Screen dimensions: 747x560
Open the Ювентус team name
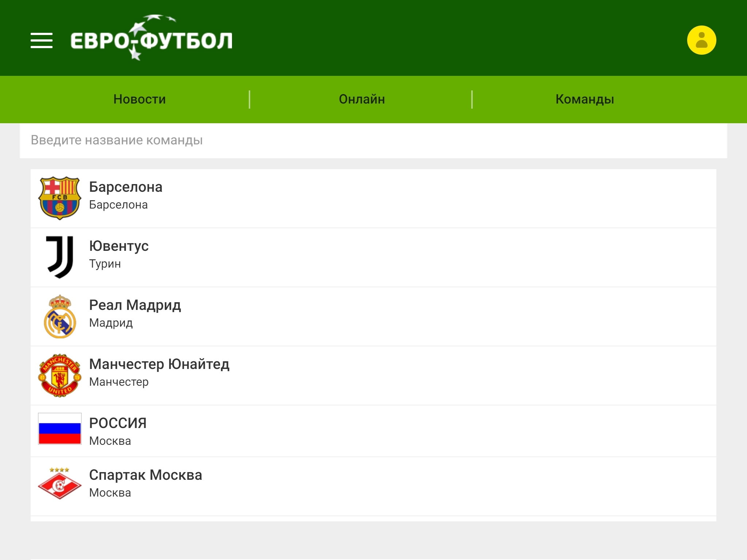click(x=119, y=246)
